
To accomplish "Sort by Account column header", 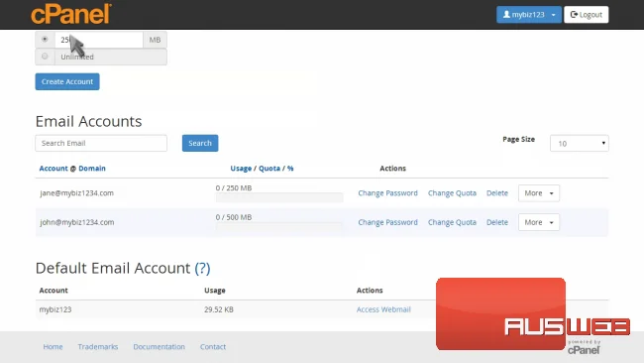I will (54, 169).
